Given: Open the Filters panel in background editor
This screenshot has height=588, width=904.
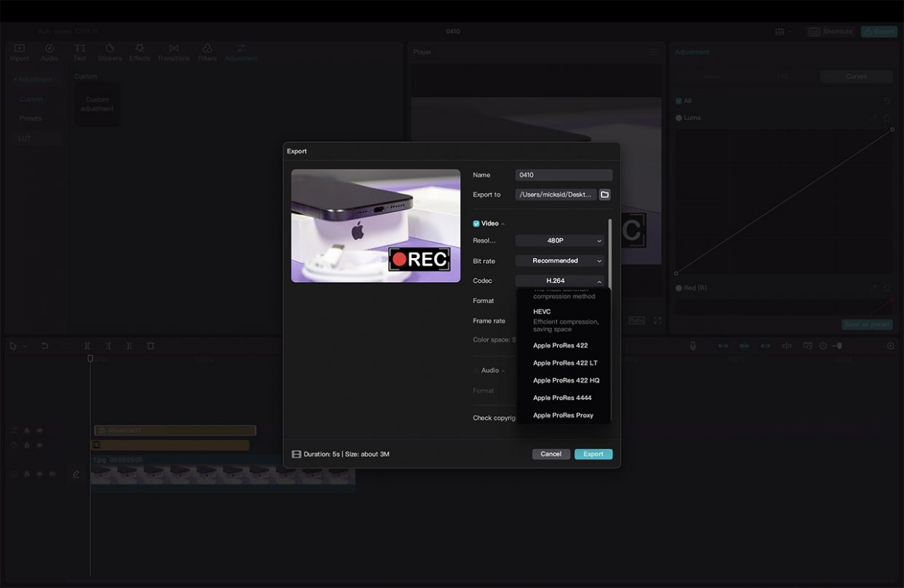Looking at the screenshot, I should 208,52.
